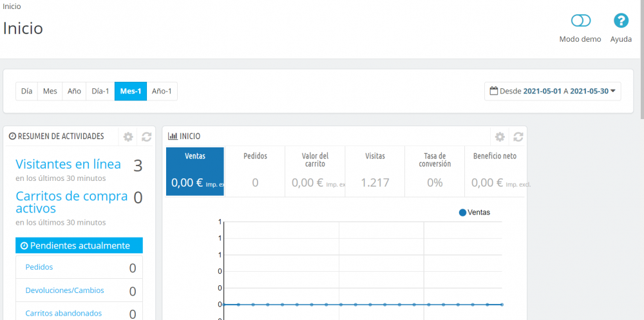The width and height of the screenshot is (644, 320).
Task: Click the calendar icon in date picker
Action: tap(494, 91)
